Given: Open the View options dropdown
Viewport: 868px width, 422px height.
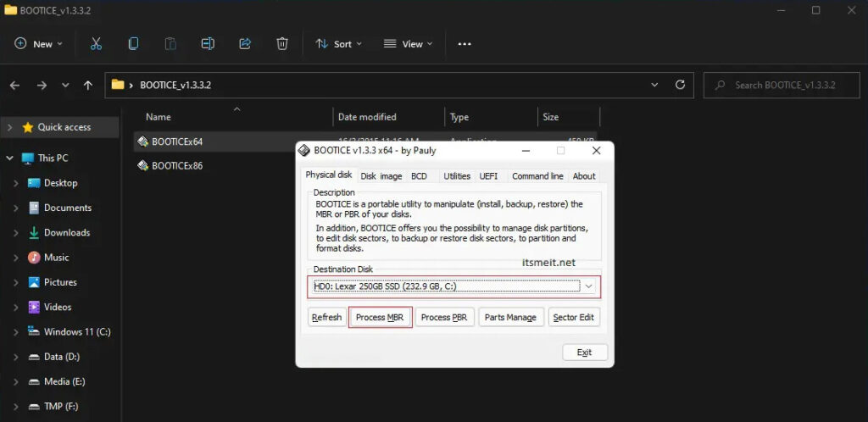Looking at the screenshot, I should 408,43.
